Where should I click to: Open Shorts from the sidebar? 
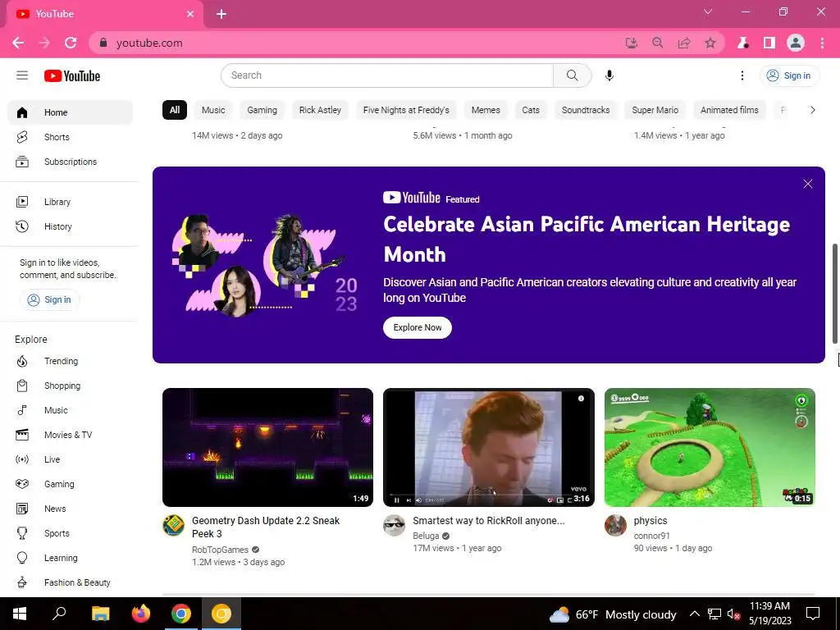pos(70,137)
